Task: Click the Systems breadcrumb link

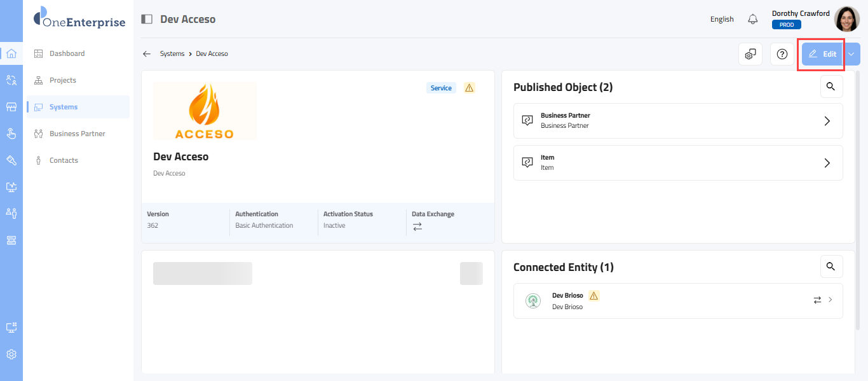Action: 172,54
